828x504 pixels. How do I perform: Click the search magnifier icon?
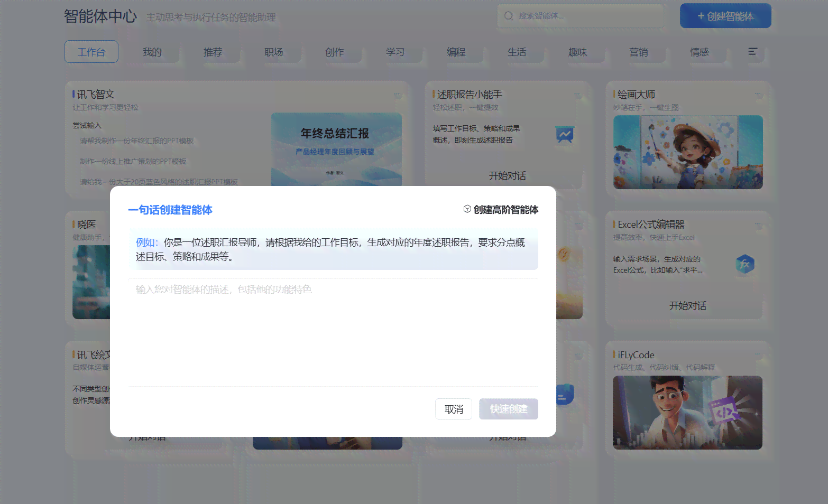click(509, 16)
